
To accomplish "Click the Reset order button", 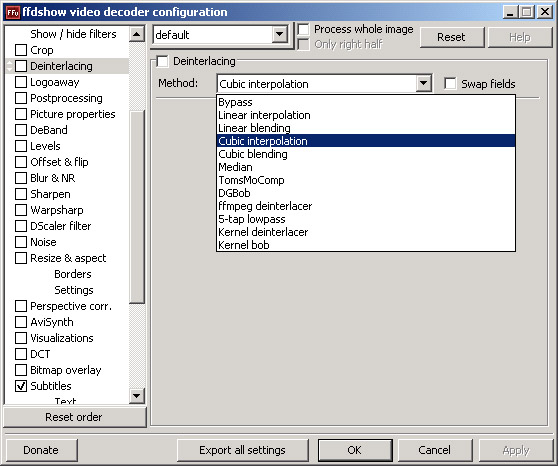I will click(74, 417).
